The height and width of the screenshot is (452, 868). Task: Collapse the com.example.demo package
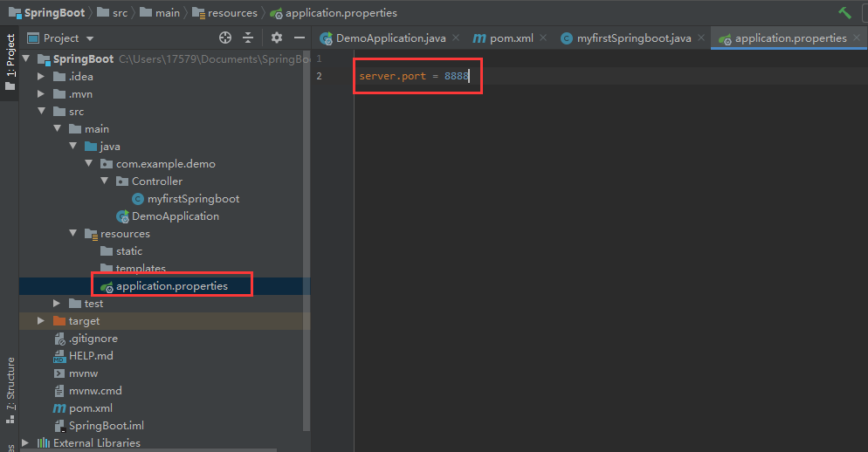pos(88,163)
